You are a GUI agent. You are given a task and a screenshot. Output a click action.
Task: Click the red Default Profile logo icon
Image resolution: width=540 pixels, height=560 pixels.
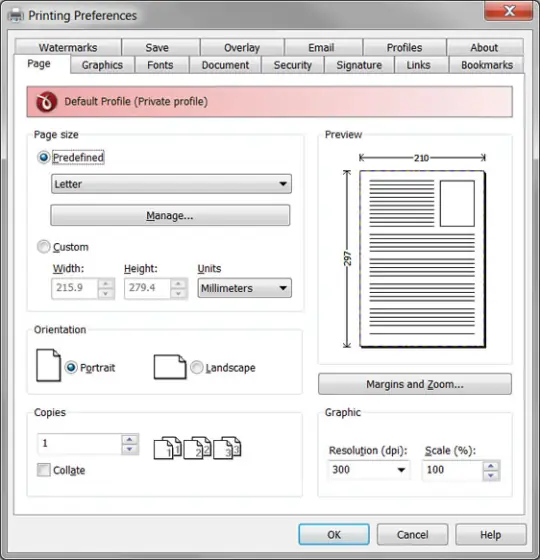46,102
